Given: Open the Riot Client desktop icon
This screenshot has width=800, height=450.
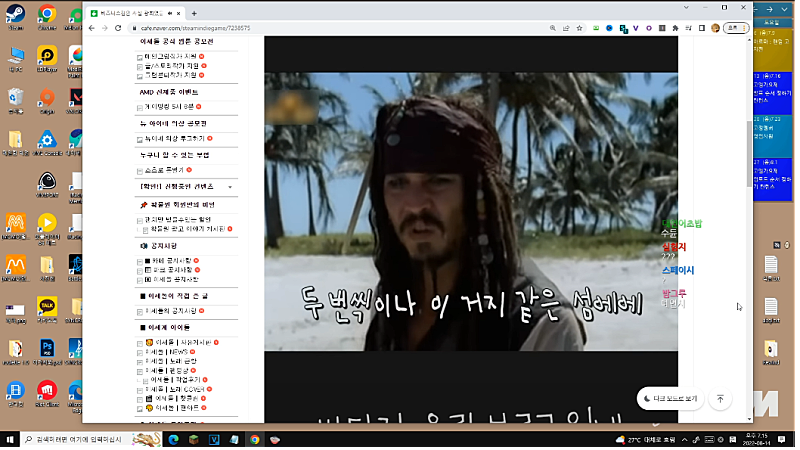Looking at the screenshot, I should (47, 394).
